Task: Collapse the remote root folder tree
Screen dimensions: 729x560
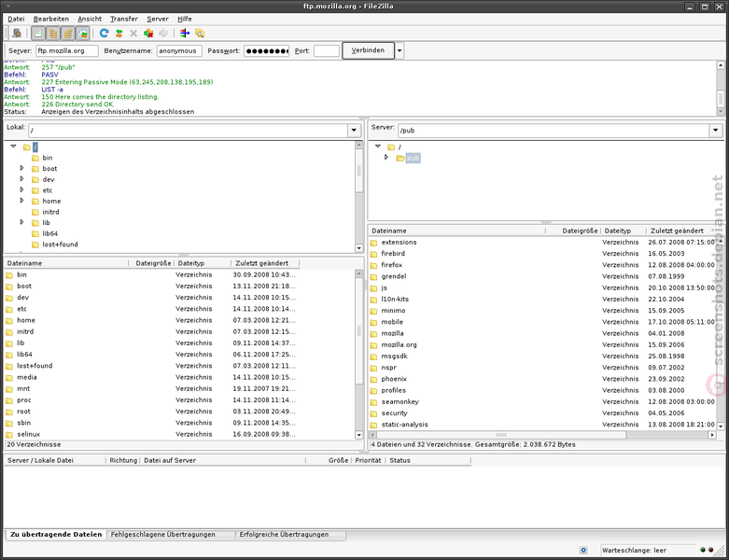Action: point(378,147)
